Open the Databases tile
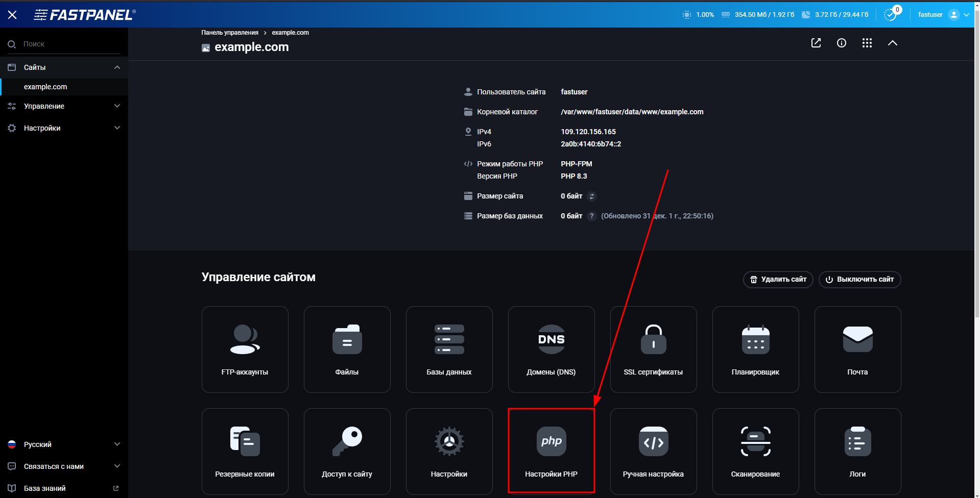 coord(449,349)
